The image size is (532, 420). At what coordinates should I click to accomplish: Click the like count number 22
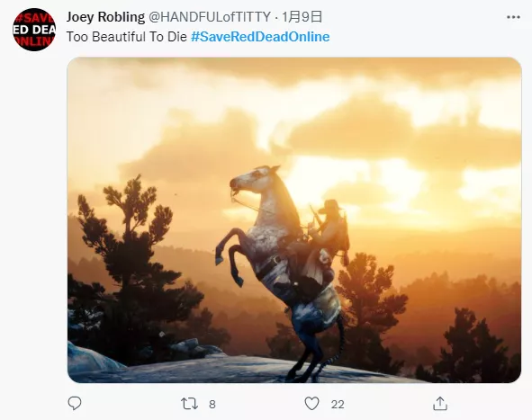[x=338, y=404]
